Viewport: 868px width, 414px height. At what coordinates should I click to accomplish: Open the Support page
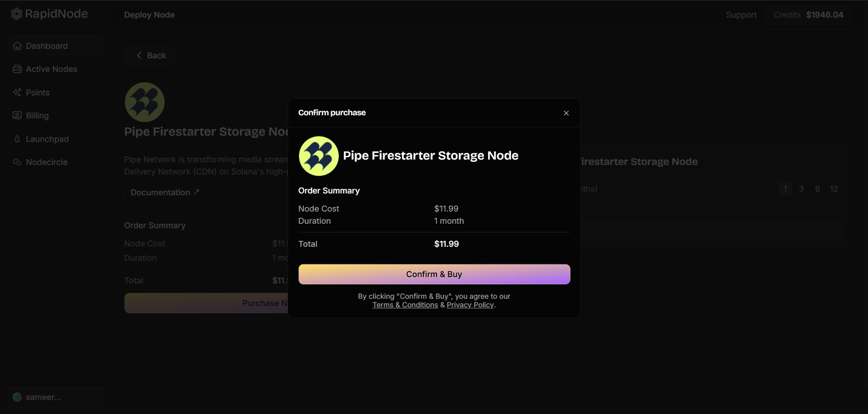741,15
